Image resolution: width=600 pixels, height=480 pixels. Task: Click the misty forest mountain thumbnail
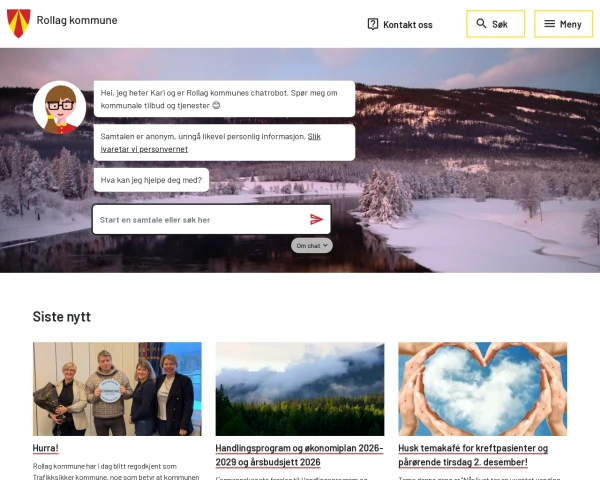299,388
